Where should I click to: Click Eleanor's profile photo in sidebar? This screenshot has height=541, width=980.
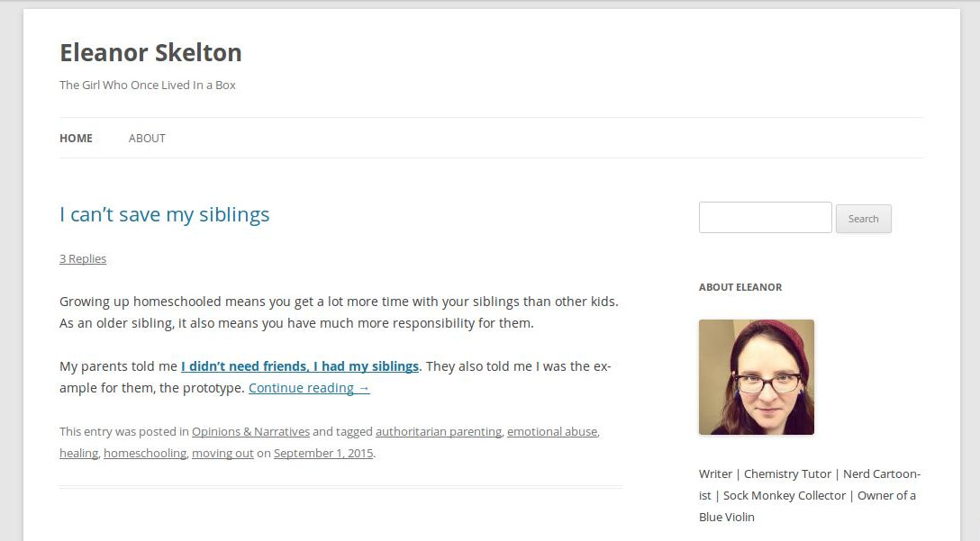click(756, 377)
